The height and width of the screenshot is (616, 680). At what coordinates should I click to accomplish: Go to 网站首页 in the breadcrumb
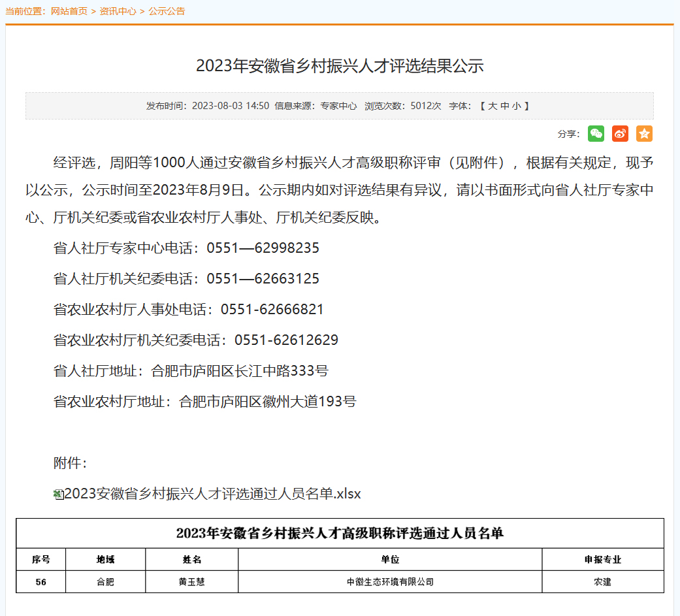(x=69, y=11)
